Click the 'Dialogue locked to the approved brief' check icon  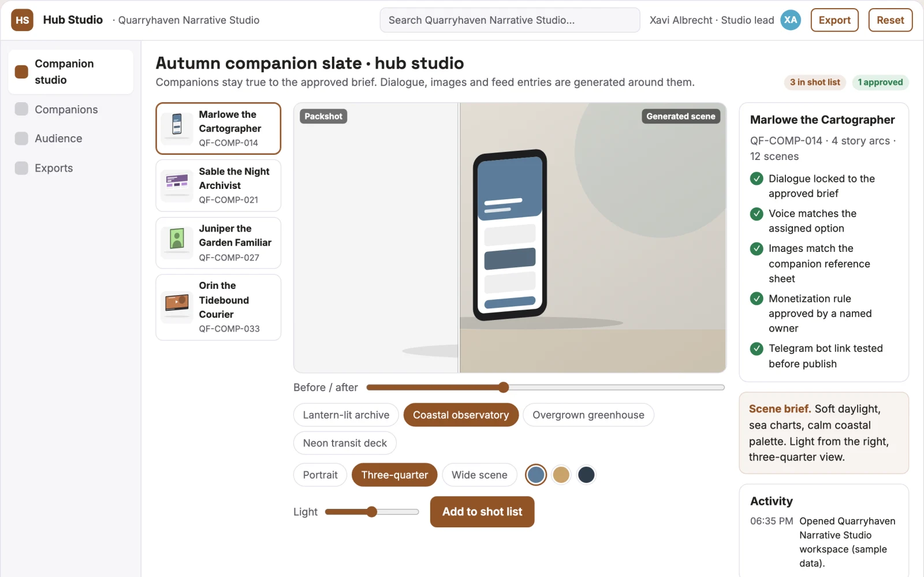757,179
